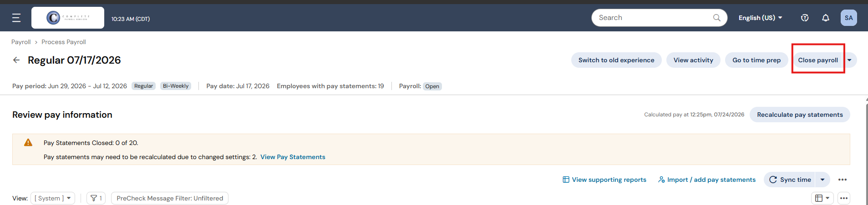Viewport: 868px width, 205px height.
Task: Open the column layout dropdown
Action: tap(822, 198)
